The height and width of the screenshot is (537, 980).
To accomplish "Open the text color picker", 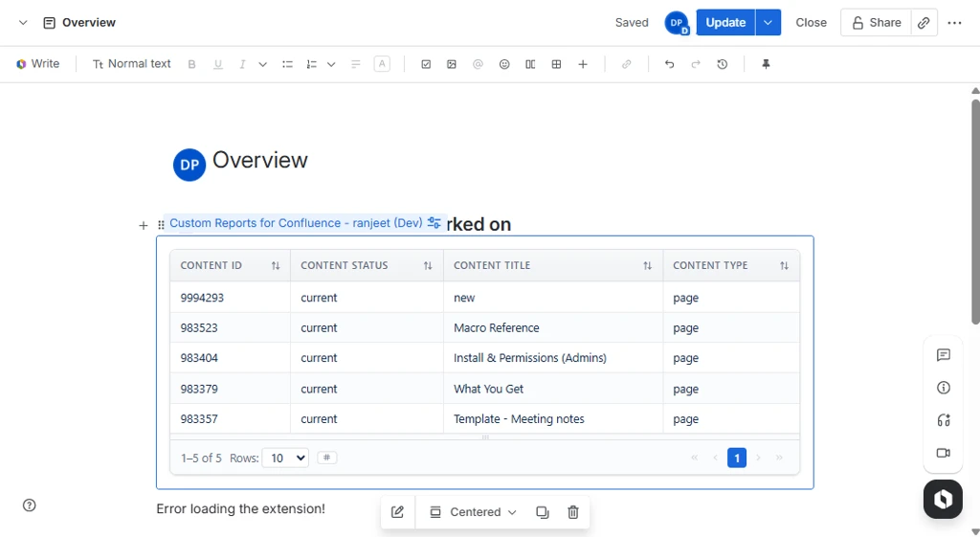I will [382, 64].
